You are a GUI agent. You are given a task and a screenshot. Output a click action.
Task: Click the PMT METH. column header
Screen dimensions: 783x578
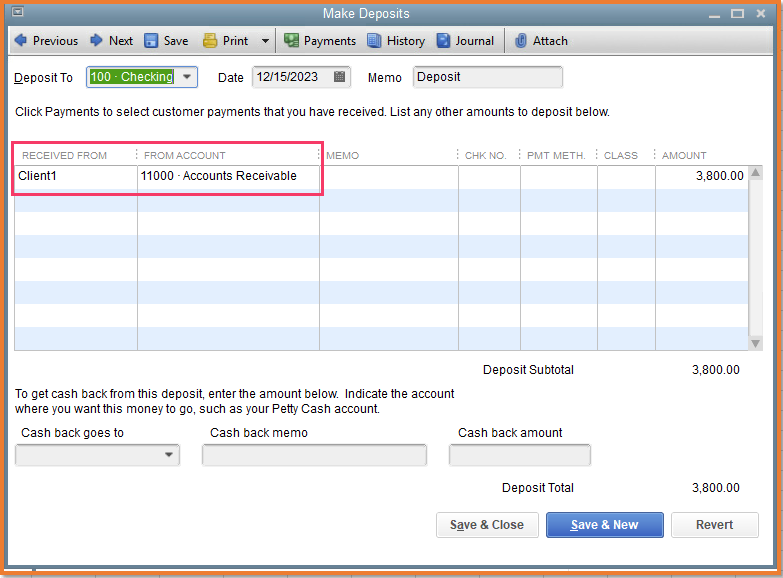(556, 155)
